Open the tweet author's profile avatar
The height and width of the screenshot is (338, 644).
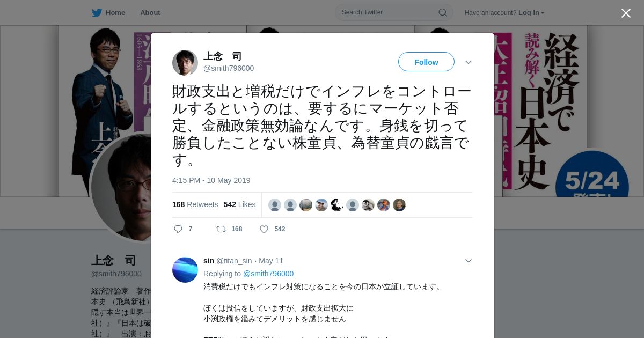click(185, 63)
